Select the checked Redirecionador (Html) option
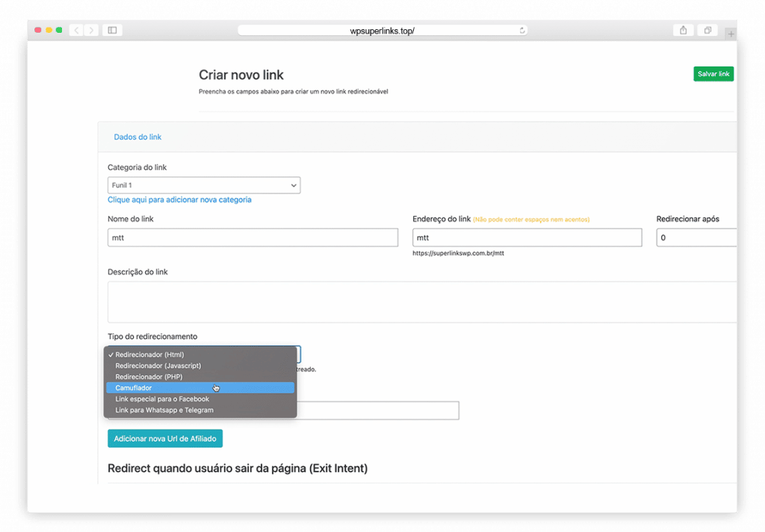Image resolution: width=765 pixels, height=532 pixels. point(199,355)
